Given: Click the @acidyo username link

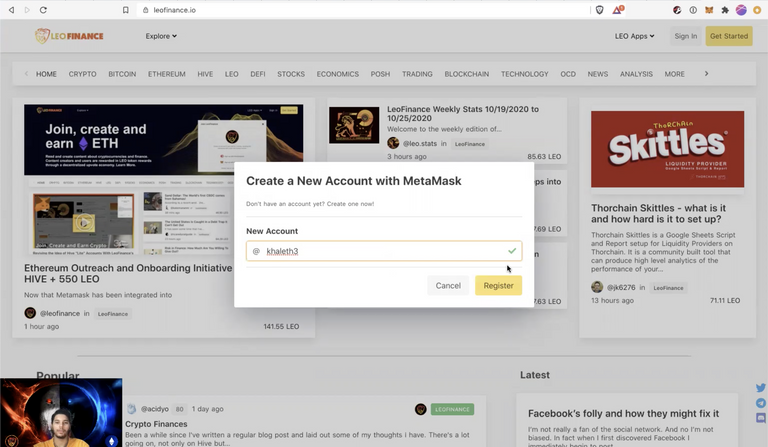Looking at the screenshot, I should click(155, 409).
